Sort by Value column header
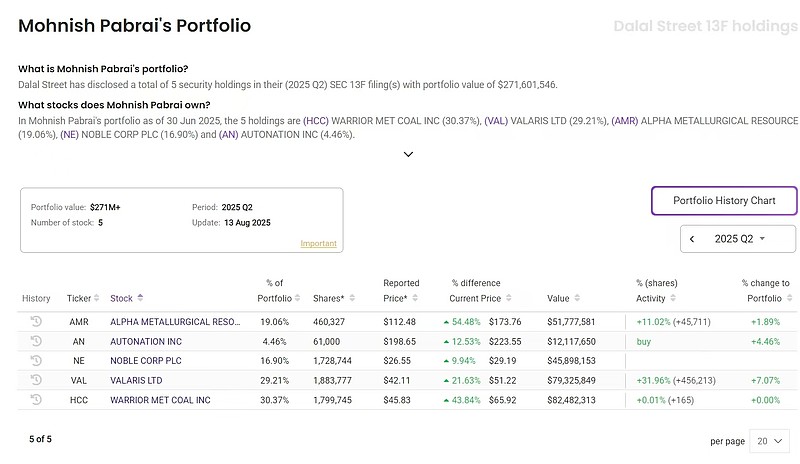The width and height of the screenshot is (800, 464). [558, 298]
